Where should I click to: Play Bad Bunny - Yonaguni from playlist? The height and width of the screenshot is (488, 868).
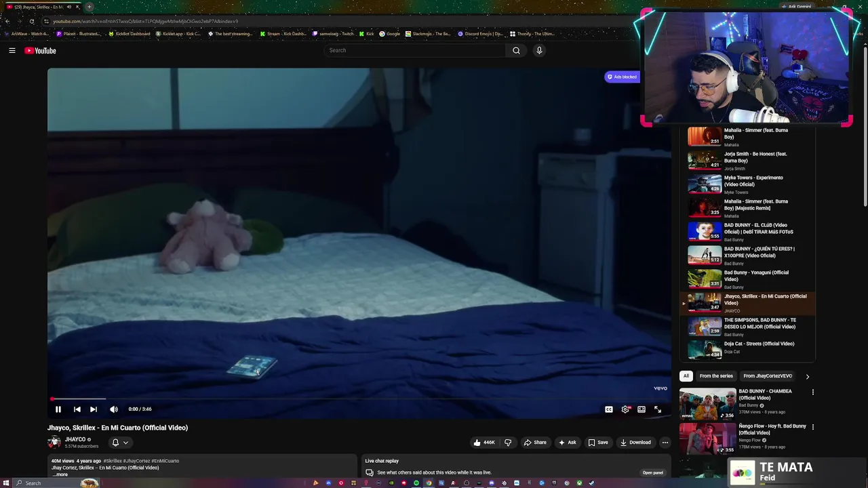[x=747, y=279]
